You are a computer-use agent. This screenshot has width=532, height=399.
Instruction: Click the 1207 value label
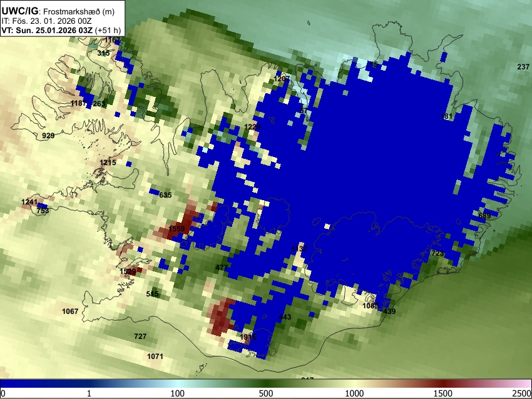(282, 79)
